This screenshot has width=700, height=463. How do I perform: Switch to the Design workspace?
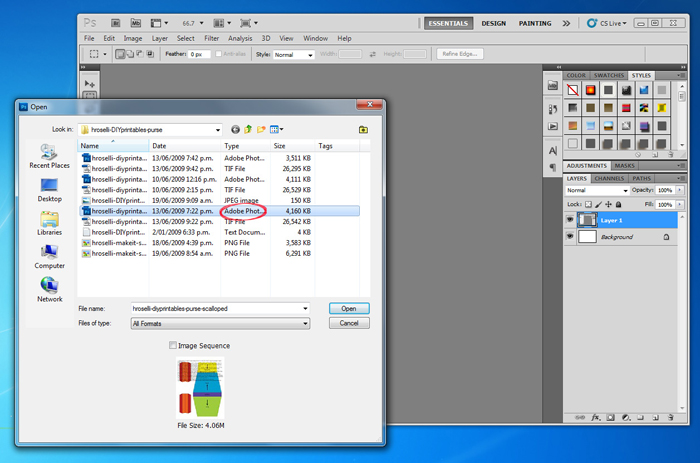(x=493, y=23)
